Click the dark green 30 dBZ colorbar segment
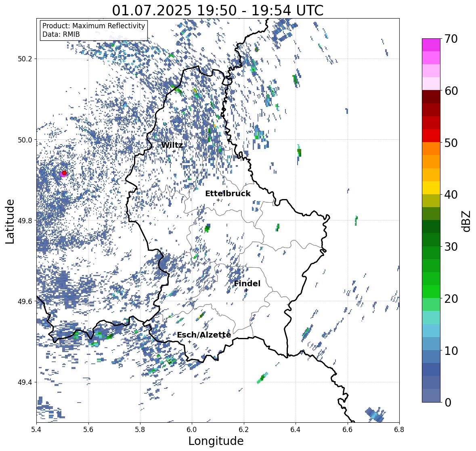The image size is (476, 451). click(x=431, y=239)
